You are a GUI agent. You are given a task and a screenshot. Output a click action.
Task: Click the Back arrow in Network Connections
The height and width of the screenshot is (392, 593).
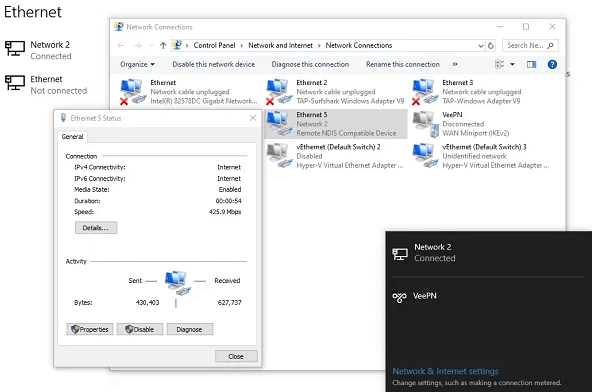(121, 45)
